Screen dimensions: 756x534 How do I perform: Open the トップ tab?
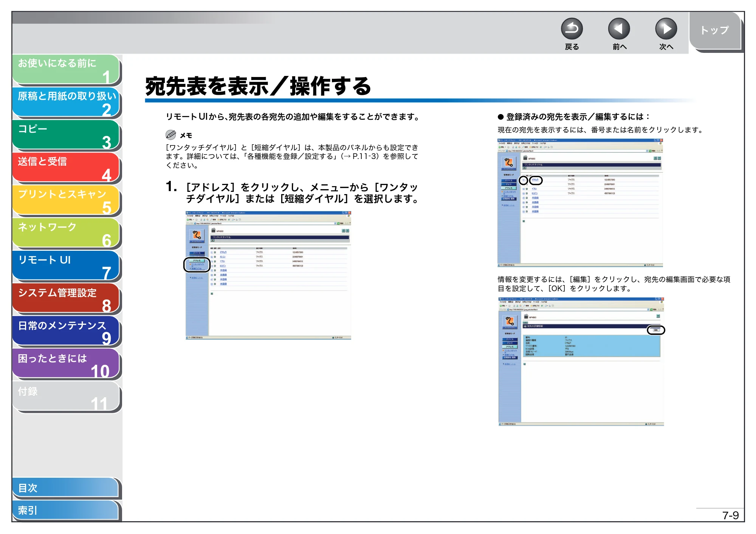[715, 31]
